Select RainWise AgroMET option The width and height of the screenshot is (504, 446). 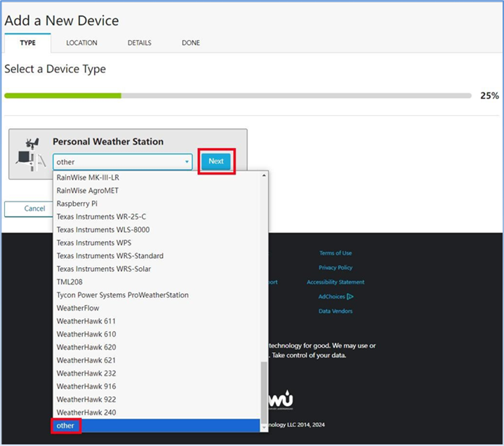tap(157, 191)
